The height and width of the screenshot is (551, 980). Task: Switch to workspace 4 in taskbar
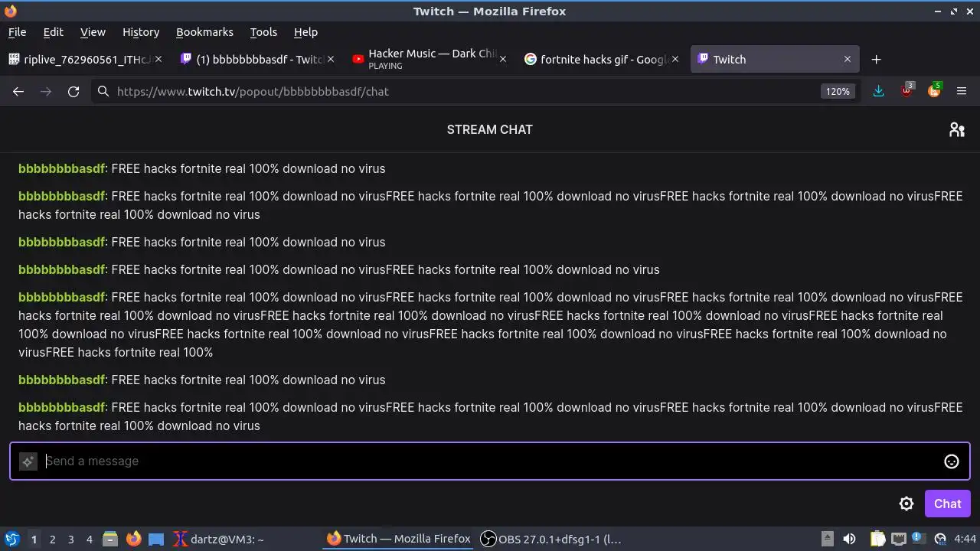click(x=89, y=539)
